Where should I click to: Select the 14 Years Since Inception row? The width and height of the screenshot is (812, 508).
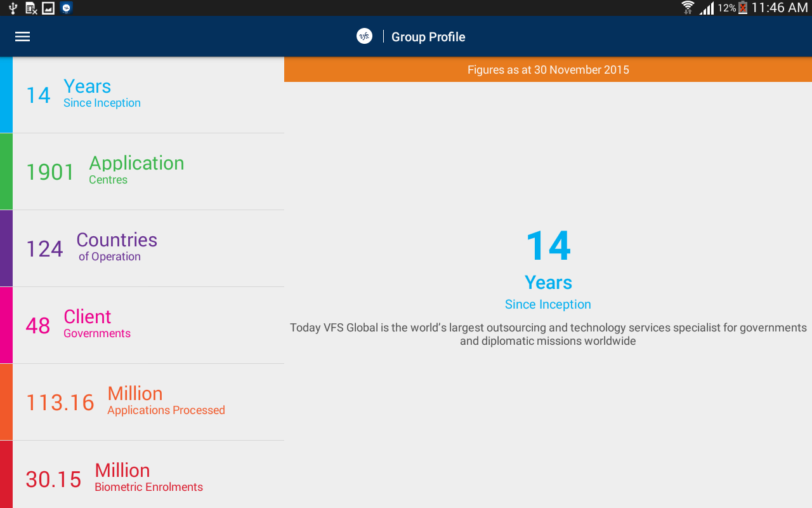point(142,95)
